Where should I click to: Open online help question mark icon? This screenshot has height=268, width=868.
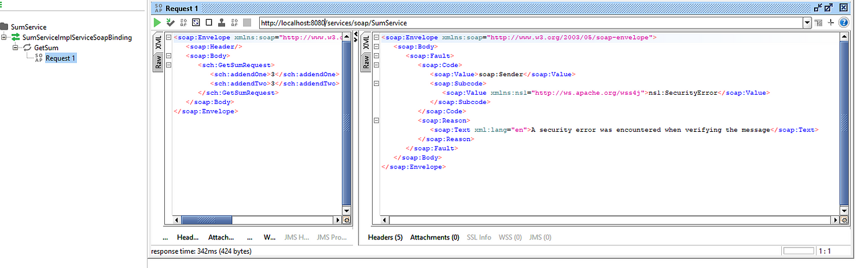pos(843,22)
